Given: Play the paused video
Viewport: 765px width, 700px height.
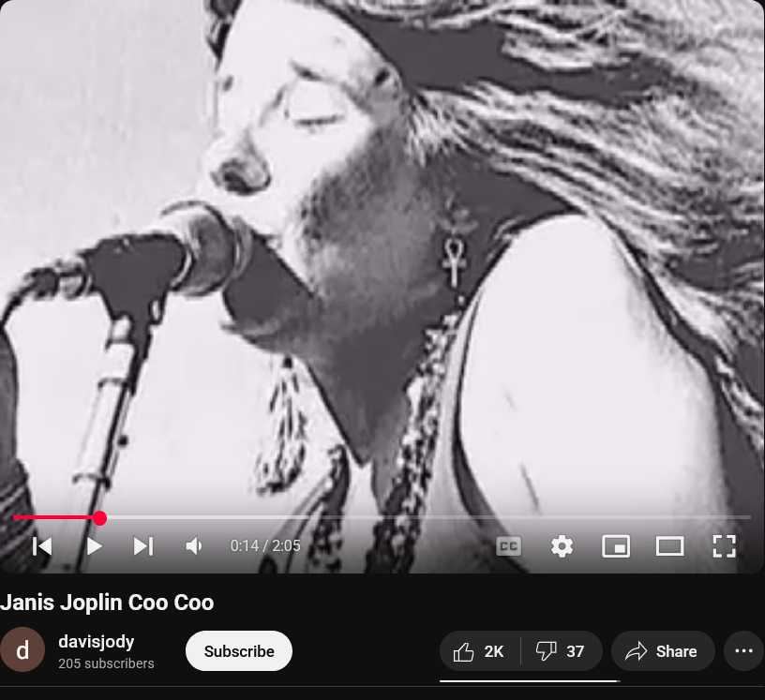Looking at the screenshot, I should (x=94, y=546).
